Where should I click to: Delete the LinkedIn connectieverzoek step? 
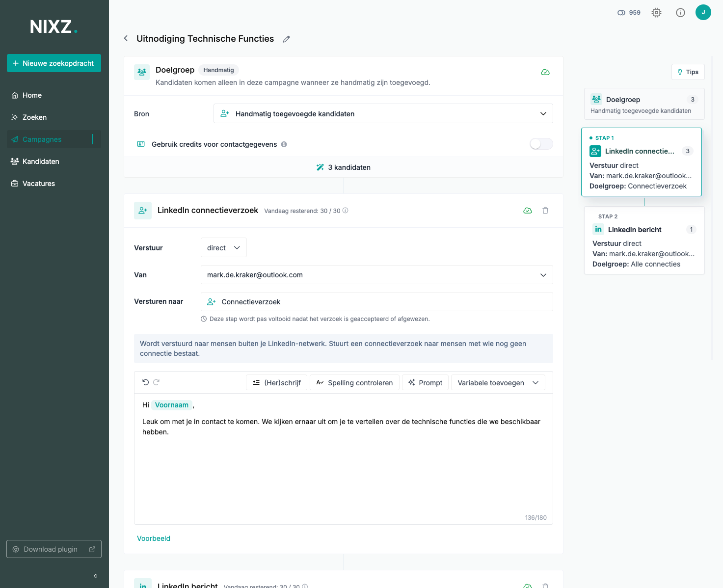pos(545,211)
